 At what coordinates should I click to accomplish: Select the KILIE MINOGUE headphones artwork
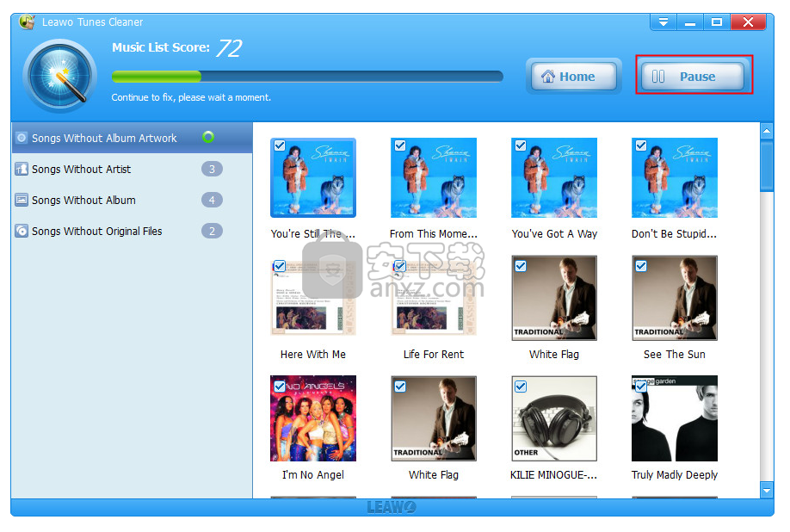coord(553,418)
